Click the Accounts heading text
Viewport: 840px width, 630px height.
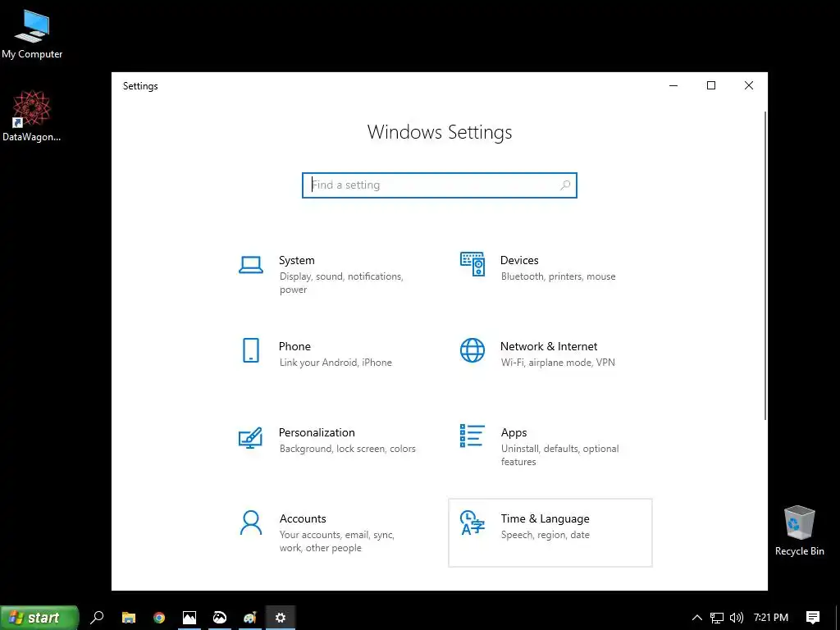click(x=303, y=518)
